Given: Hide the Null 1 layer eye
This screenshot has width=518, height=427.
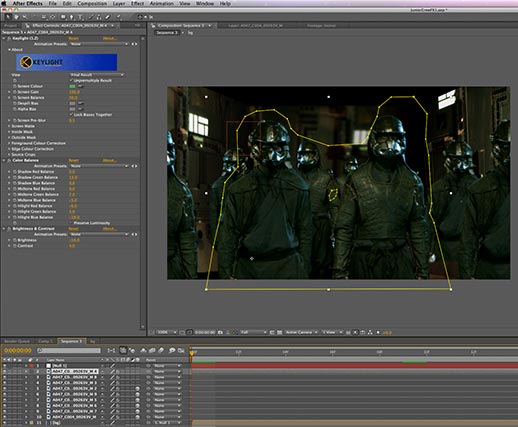Looking at the screenshot, I should click(x=5, y=366).
